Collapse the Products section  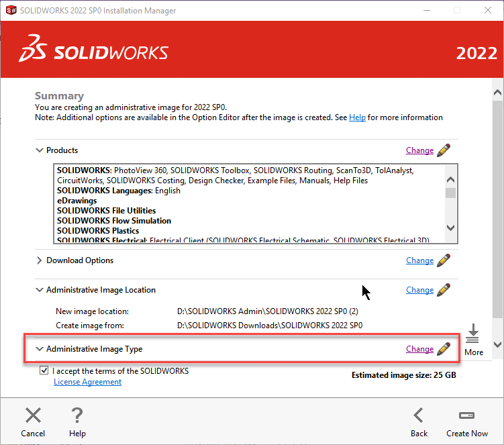coord(39,150)
